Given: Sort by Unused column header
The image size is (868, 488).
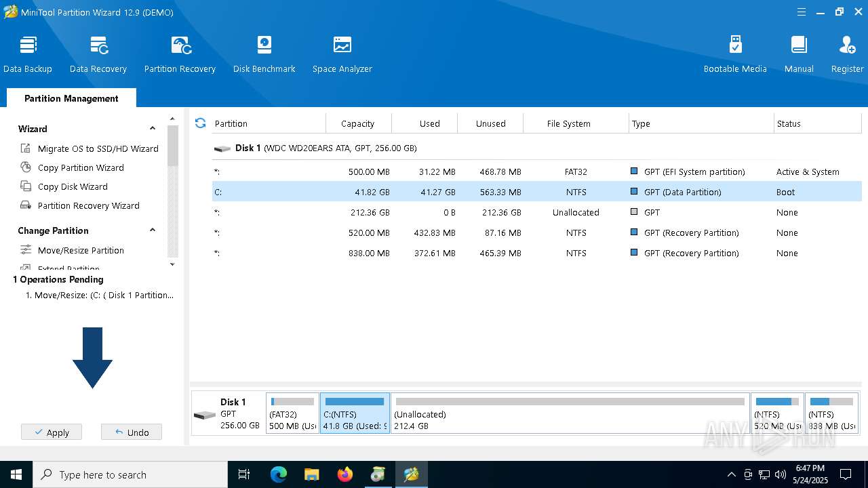Looking at the screenshot, I should tap(490, 123).
